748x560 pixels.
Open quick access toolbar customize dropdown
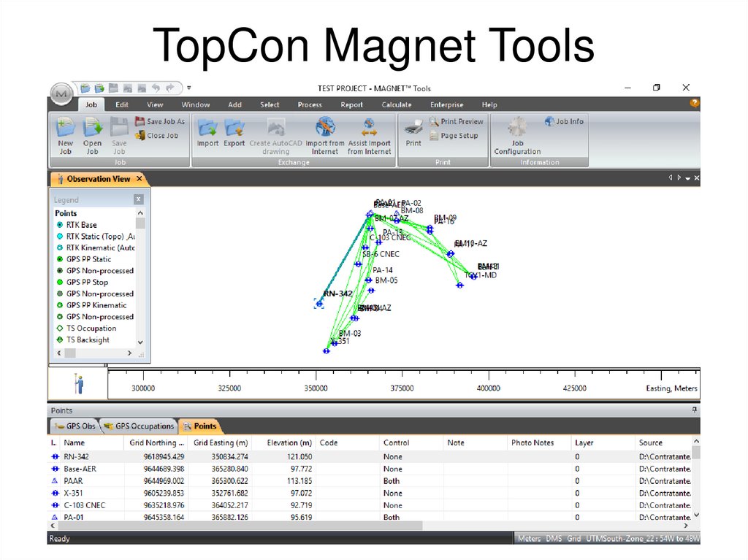pyautogui.click(x=189, y=88)
